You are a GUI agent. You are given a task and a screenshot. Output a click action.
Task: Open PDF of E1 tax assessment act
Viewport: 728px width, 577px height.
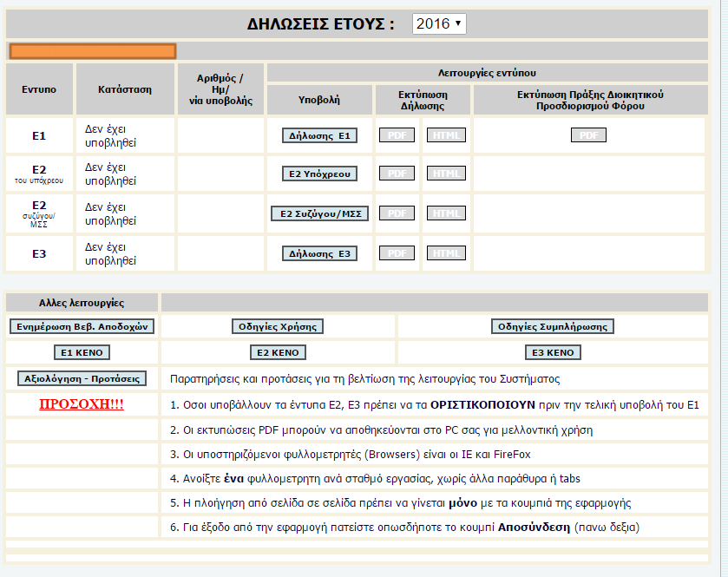click(x=588, y=135)
